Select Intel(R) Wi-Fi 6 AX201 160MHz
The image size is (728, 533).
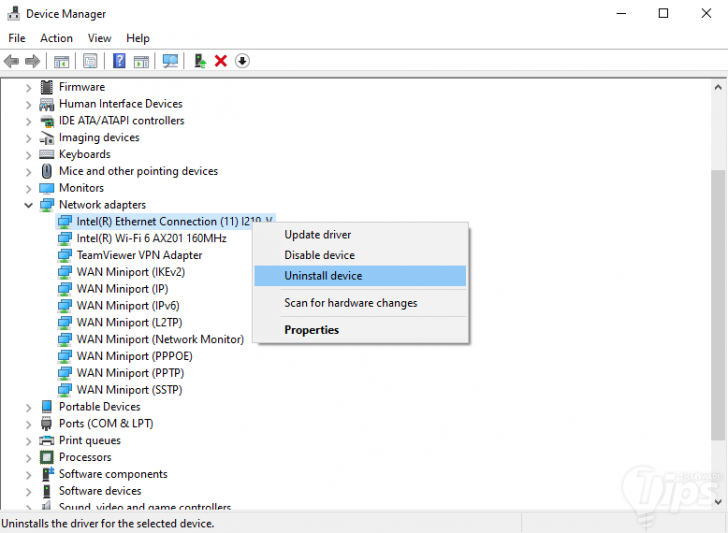click(x=151, y=239)
